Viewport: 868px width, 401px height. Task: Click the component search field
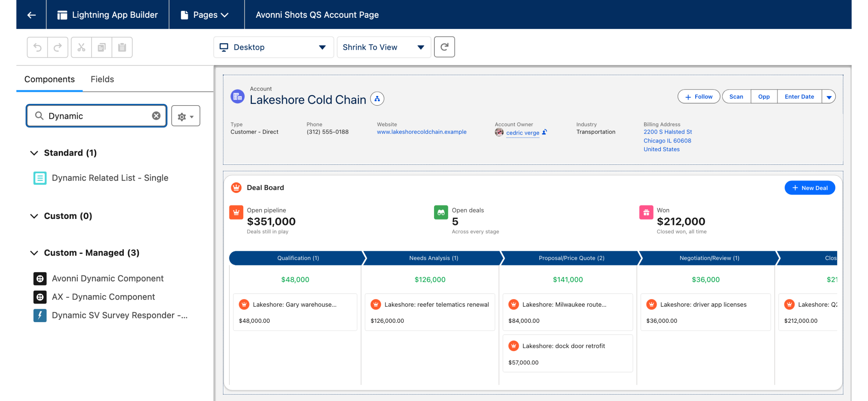97,116
